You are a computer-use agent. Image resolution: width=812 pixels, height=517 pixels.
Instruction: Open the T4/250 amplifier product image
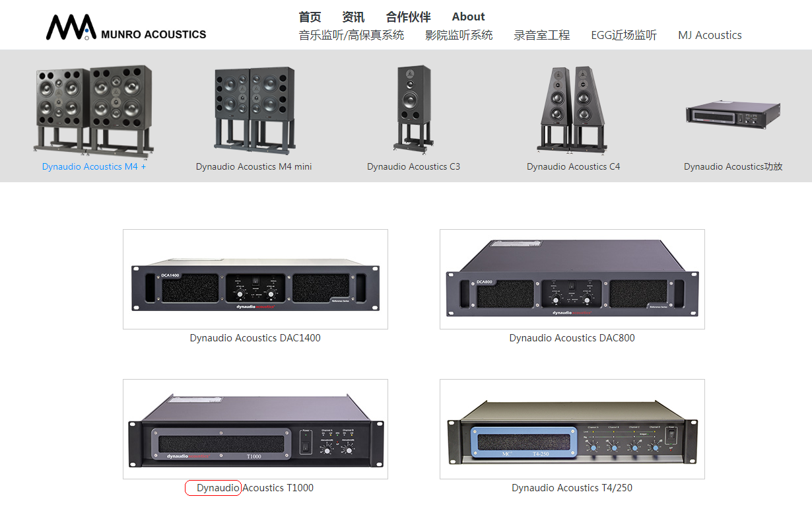pyautogui.click(x=572, y=429)
